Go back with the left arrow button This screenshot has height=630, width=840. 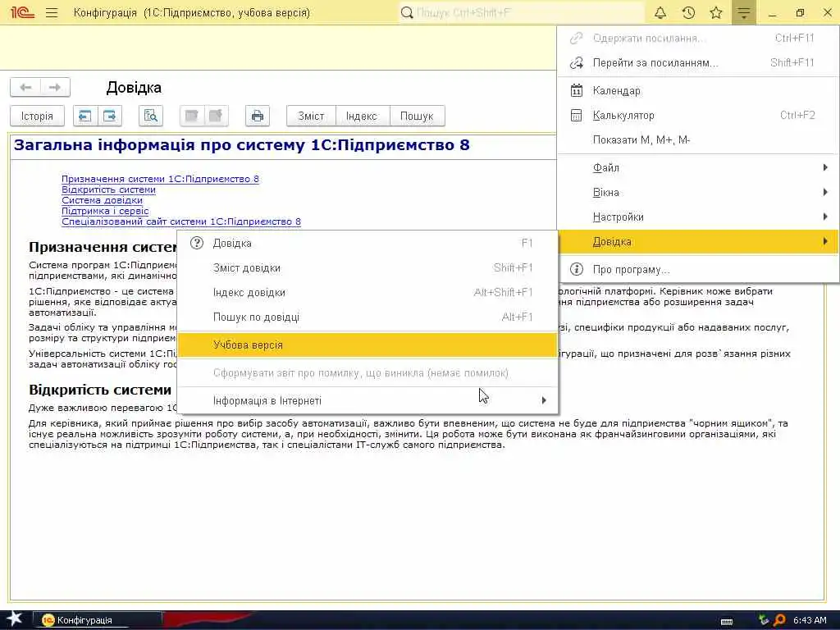pos(25,87)
